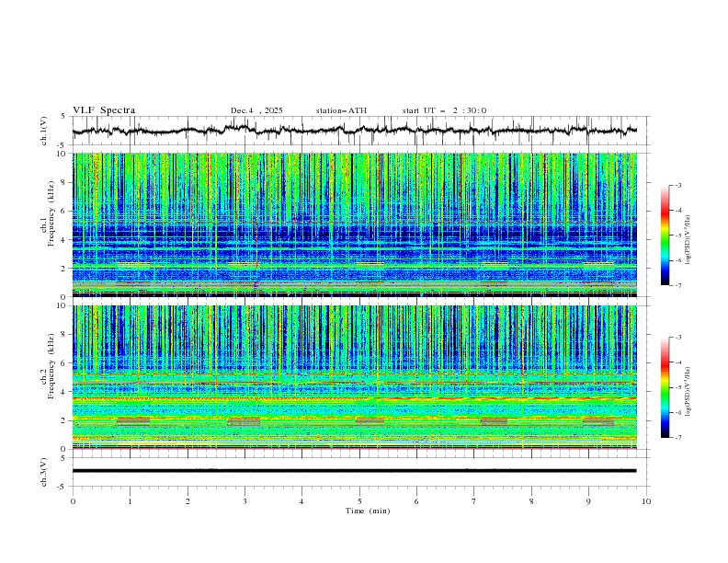This screenshot has width=728, height=563.
Task: Click time axis tick label "4"
Action: (301, 501)
